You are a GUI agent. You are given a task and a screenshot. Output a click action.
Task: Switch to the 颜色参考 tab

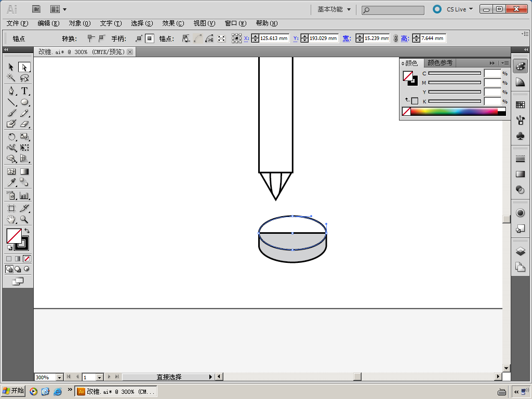440,63
